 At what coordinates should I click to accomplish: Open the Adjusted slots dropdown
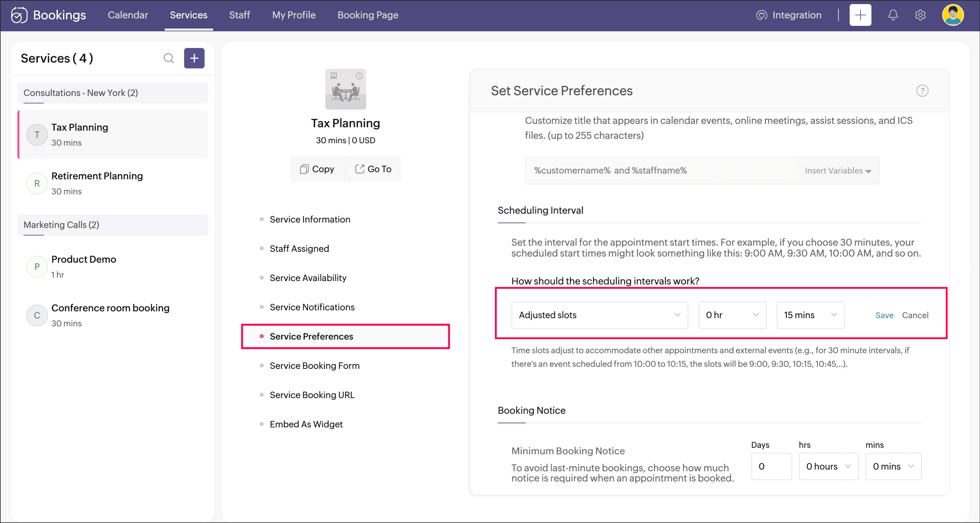pyautogui.click(x=599, y=315)
